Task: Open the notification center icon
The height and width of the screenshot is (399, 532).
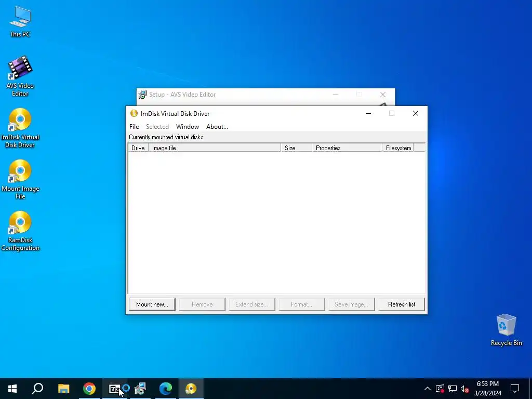Action: point(515,389)
